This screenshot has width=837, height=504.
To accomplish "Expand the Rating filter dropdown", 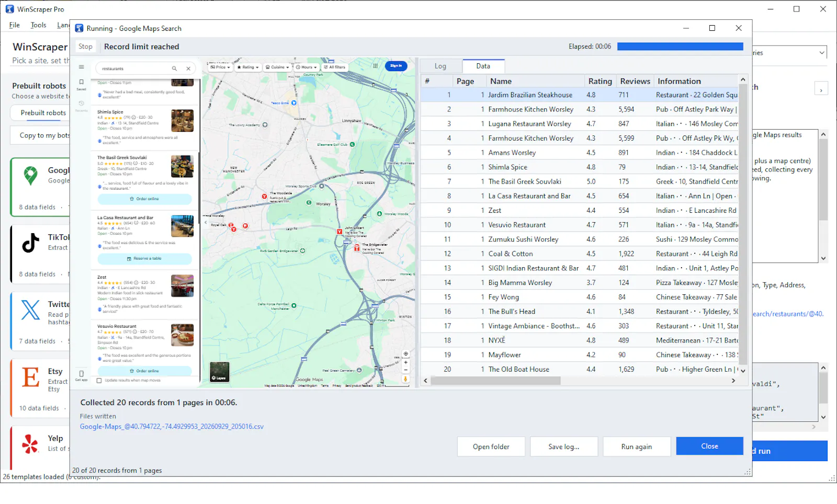I will pos(247,67).
